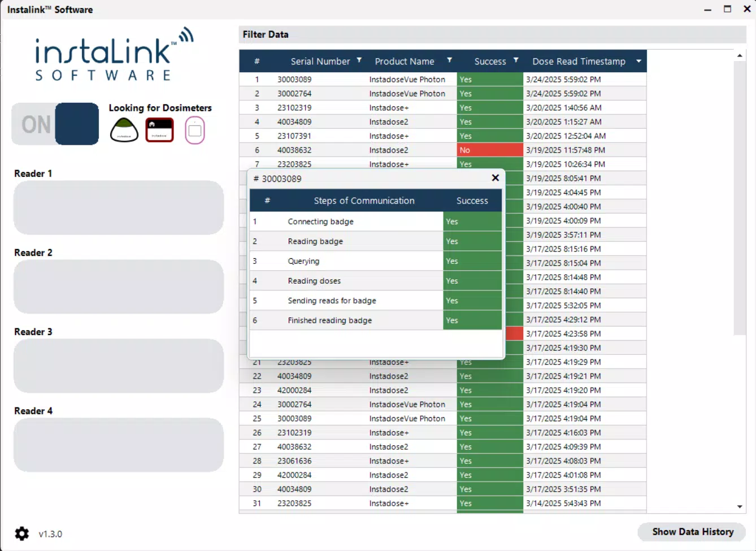Click the # column header in main table
The height and width of the screenshot is (551, 756).
click(257, 61)
